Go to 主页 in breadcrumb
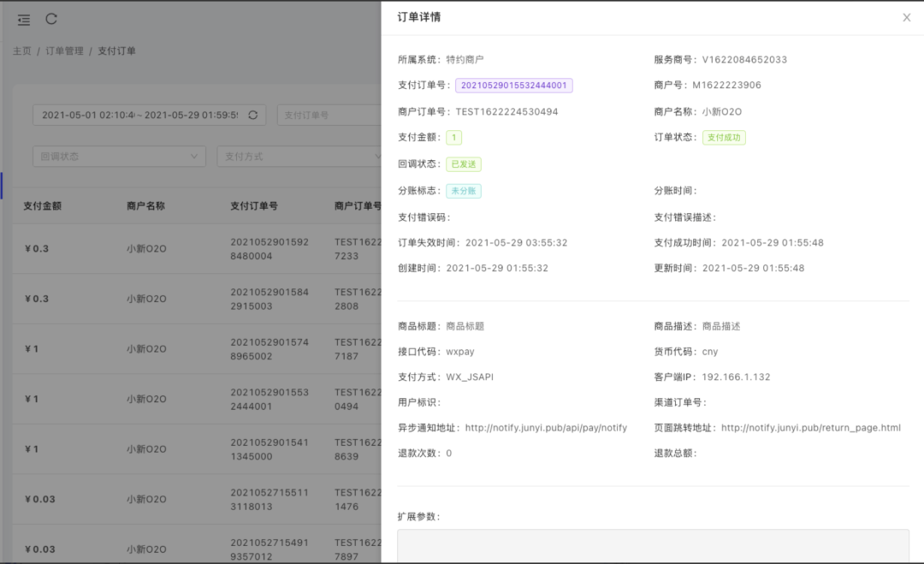 tap(22, 51)
